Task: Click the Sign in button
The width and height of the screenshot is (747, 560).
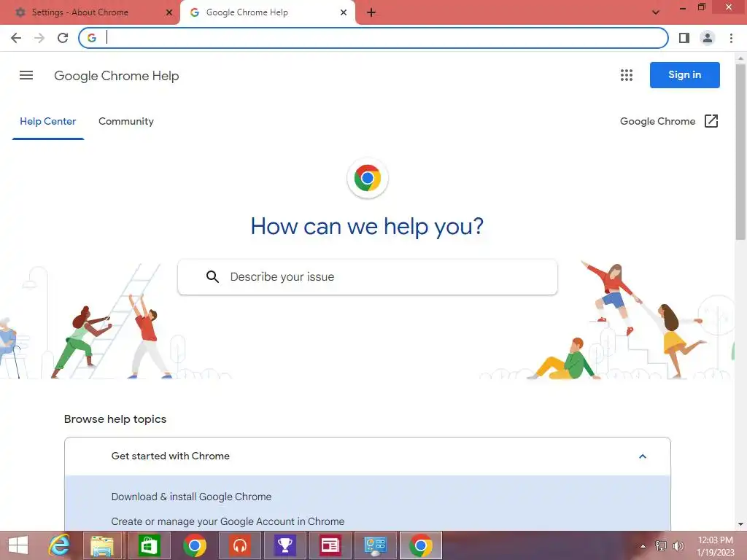Action: point(684,75)
